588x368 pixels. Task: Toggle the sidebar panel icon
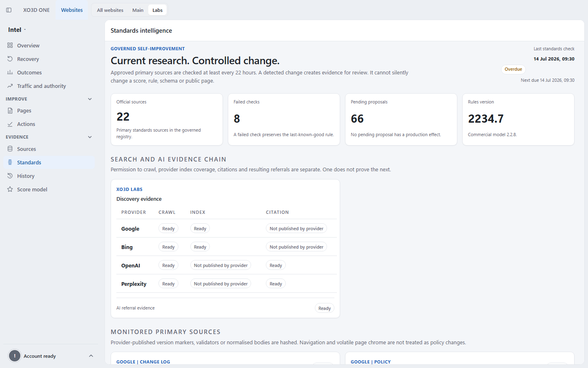[9, 10]
